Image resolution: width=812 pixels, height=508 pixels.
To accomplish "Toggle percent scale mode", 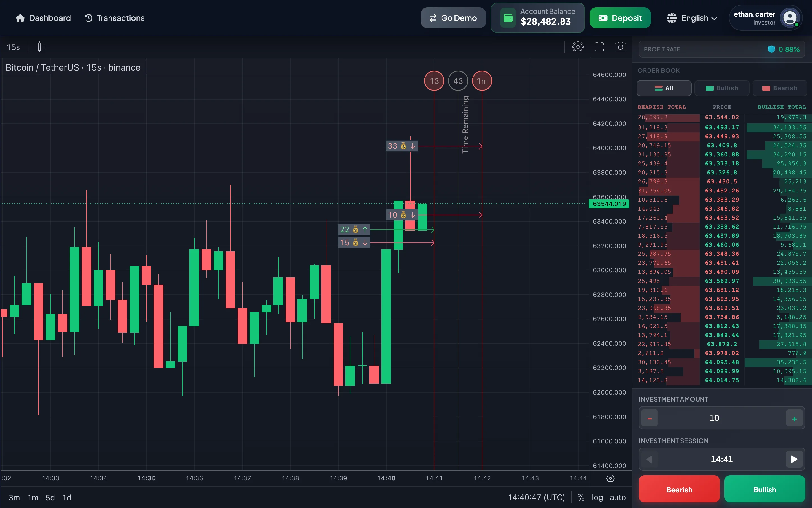I will 581,498.
